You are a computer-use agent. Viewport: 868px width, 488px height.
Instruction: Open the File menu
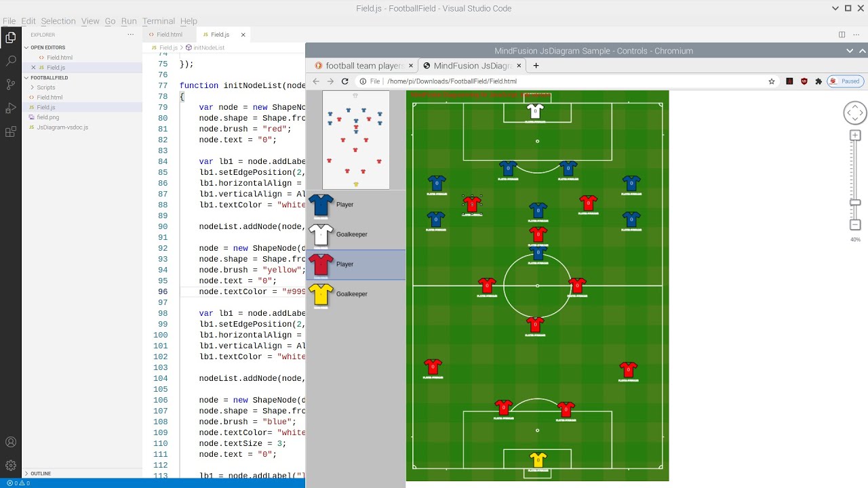tap(9, 21)
